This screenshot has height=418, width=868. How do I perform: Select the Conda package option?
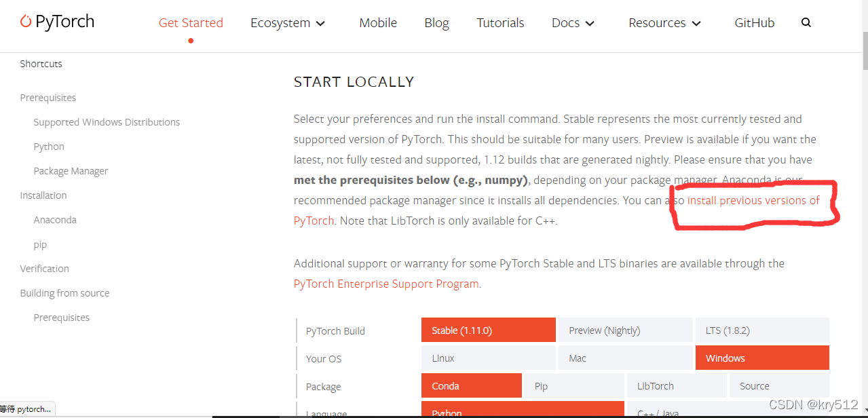(x=472, y=385)
